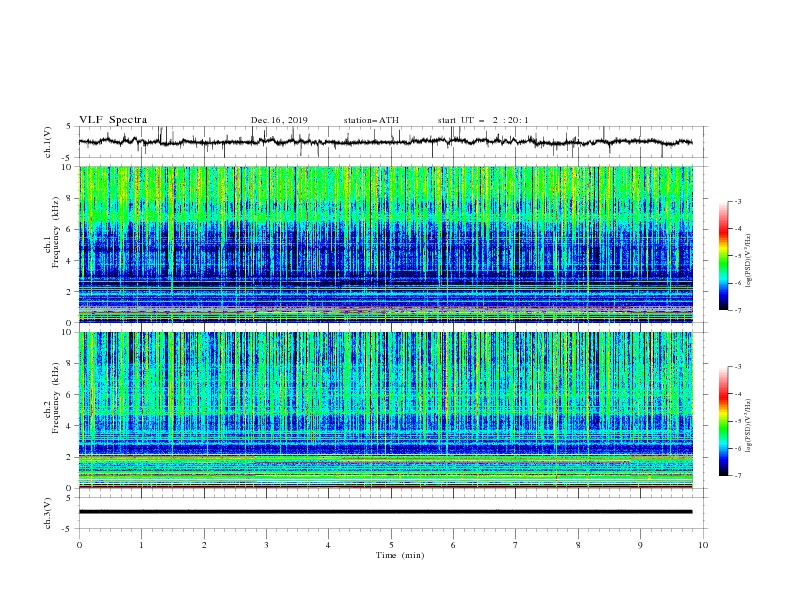792x612 pixels.
Task: Click ch.2 "Frequency (kHz)" axis label
Action: [x=56, y=398]
